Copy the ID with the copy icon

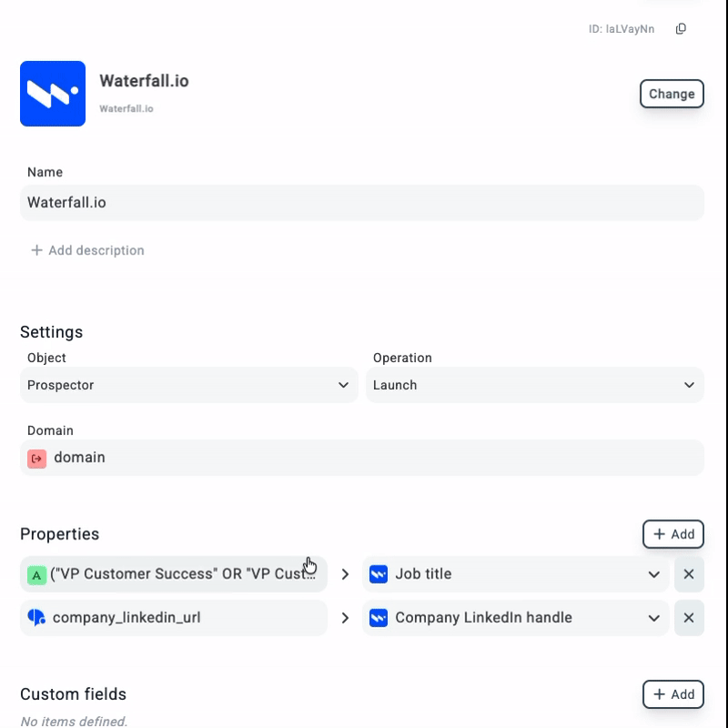(x=681, y=29)
